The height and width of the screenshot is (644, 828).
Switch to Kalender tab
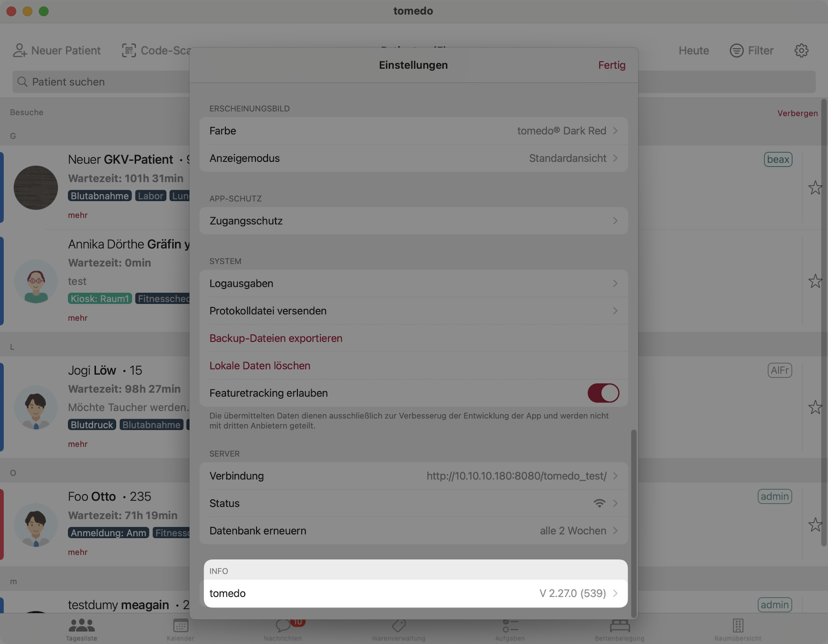coord(180,629)
